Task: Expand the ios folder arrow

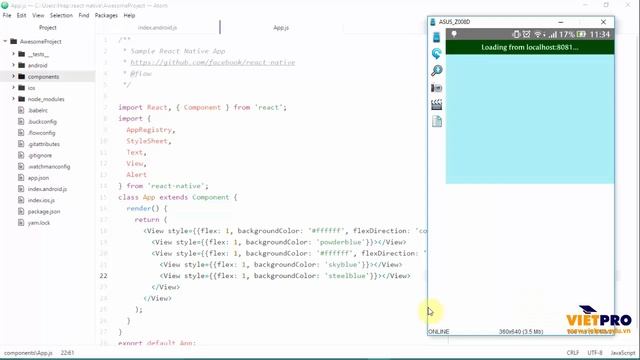Action: (x=13, y=88)
